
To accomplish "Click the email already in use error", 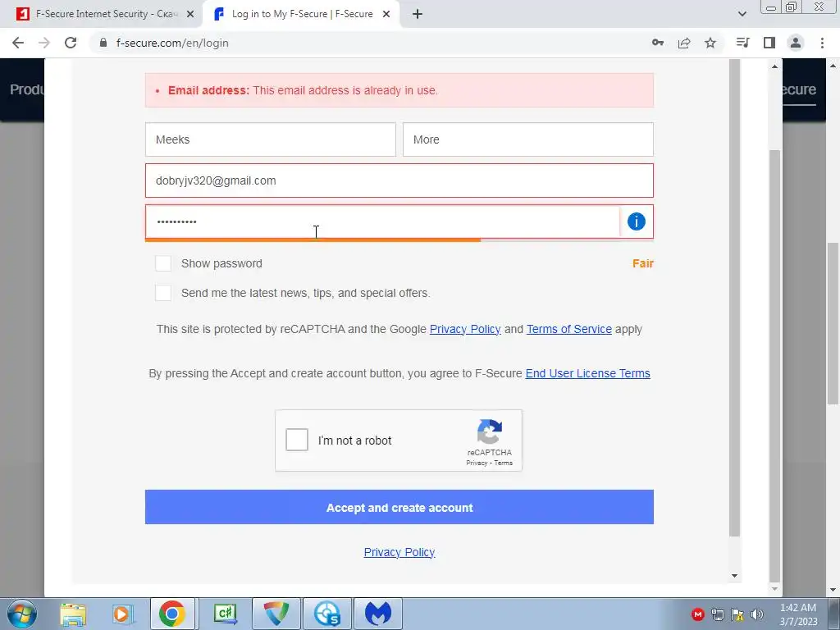I will tap(399, 90).
